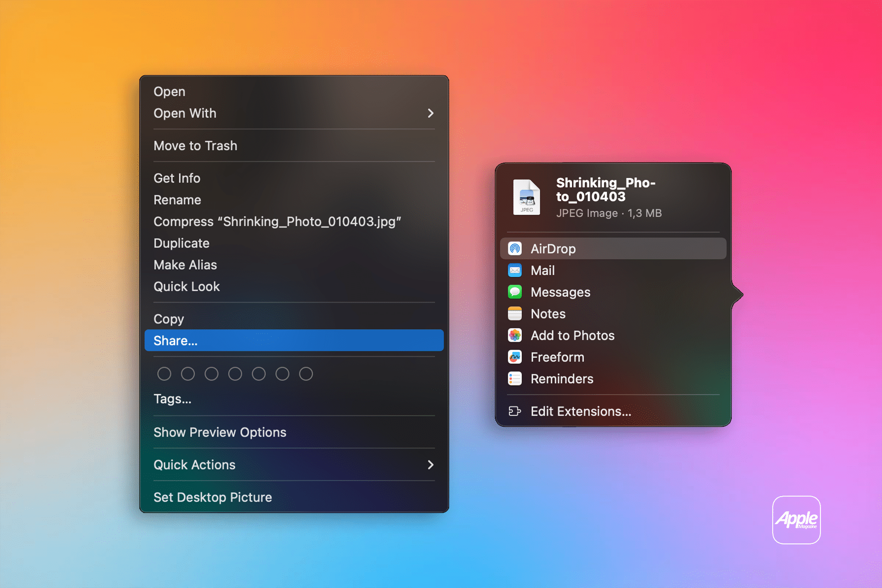Image resolution: width=882 pixels, height=588 pixels.
Task: Select the sixth tag color circle
Action: [283, 373]
